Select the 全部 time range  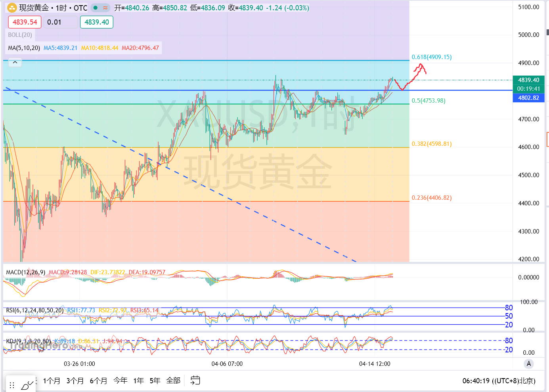[x=173, y=381]
